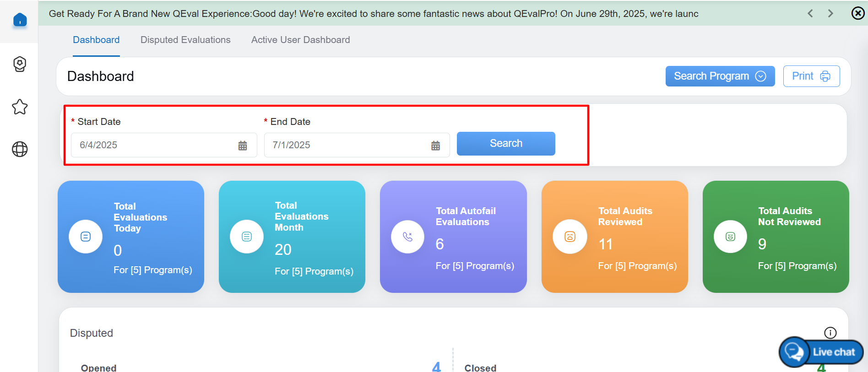Open the Live chat widget
The image size is (868, 372).
point(821,352)
